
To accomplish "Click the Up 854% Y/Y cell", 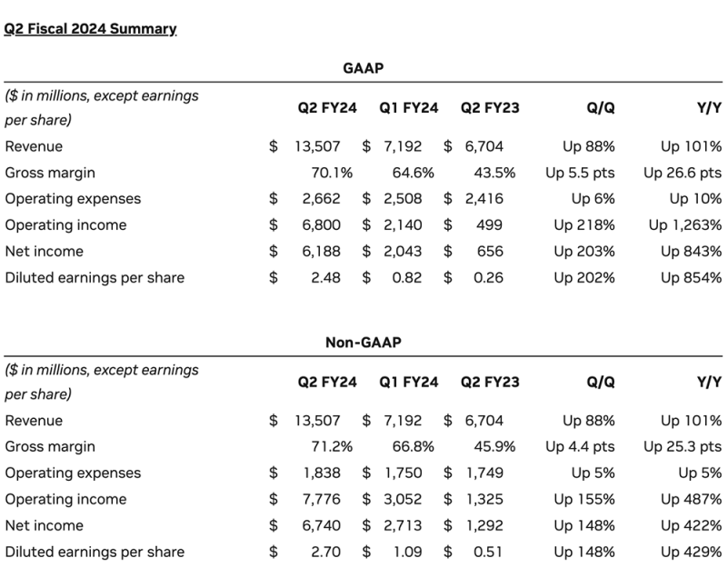I will 691,278.
